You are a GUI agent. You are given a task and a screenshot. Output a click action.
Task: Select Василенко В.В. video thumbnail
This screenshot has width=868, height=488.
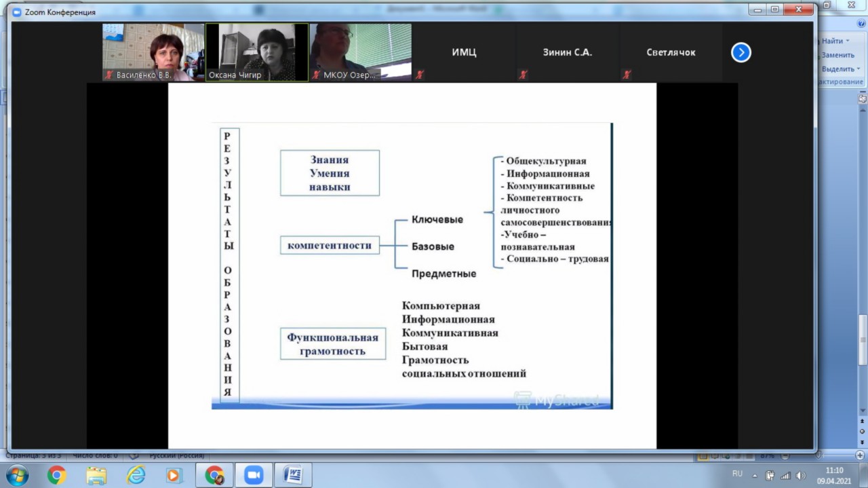point(153,52)
